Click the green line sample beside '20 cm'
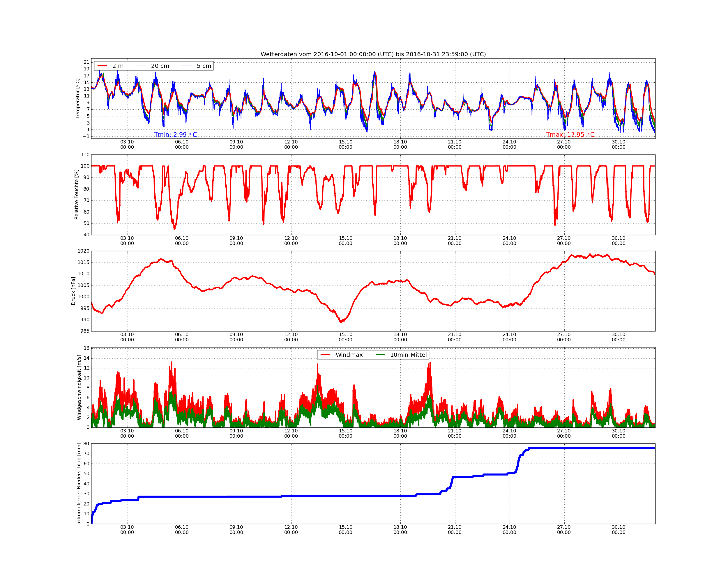The height and width of the screenshot is (582, 728). point(141,66)
